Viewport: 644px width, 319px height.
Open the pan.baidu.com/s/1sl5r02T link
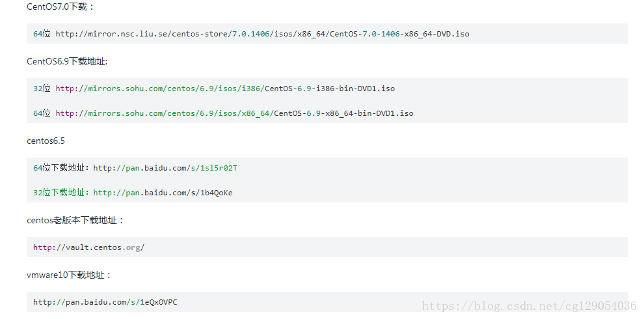[165, 168]
